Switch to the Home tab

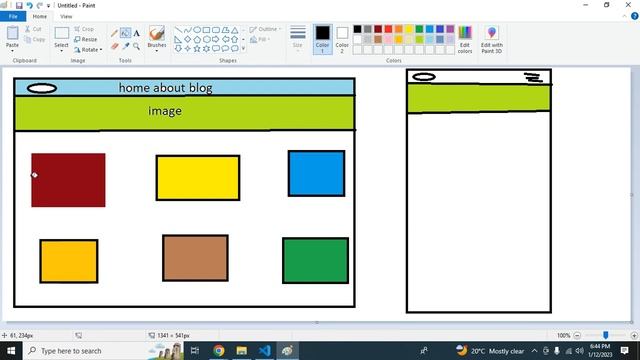(x=40, y=16)
